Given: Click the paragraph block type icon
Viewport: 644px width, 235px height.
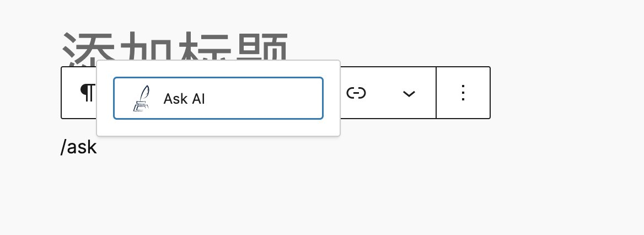Looking at the screenshot, I should 87,93.
